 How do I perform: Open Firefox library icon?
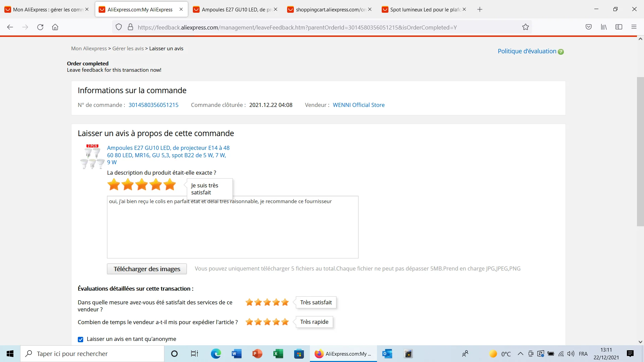click(604, 27)
